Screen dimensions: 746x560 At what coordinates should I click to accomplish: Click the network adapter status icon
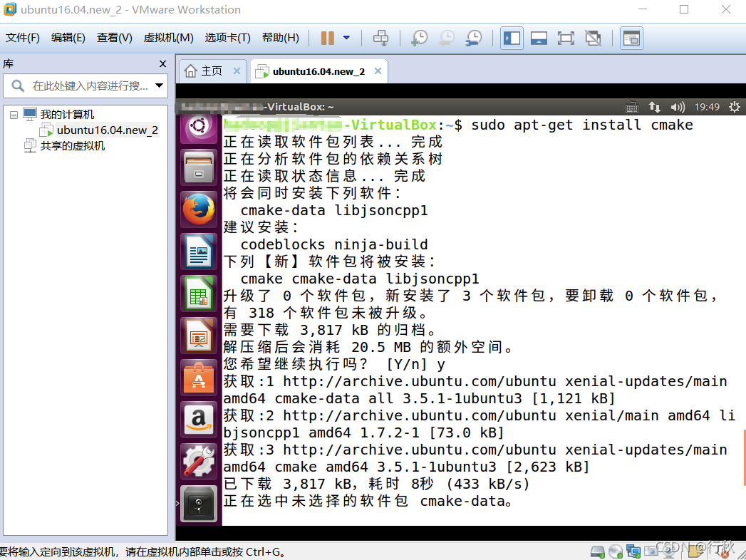point(633,552)
